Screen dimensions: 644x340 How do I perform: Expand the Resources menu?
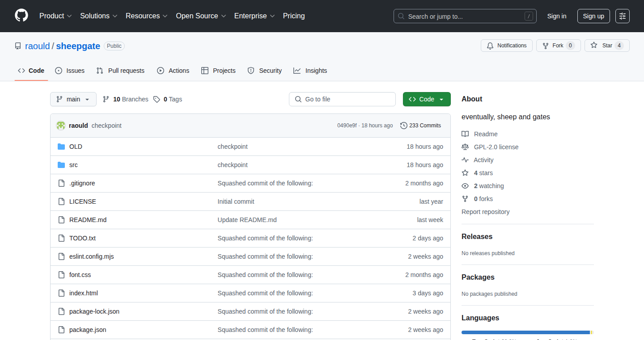tap(147, 16)
